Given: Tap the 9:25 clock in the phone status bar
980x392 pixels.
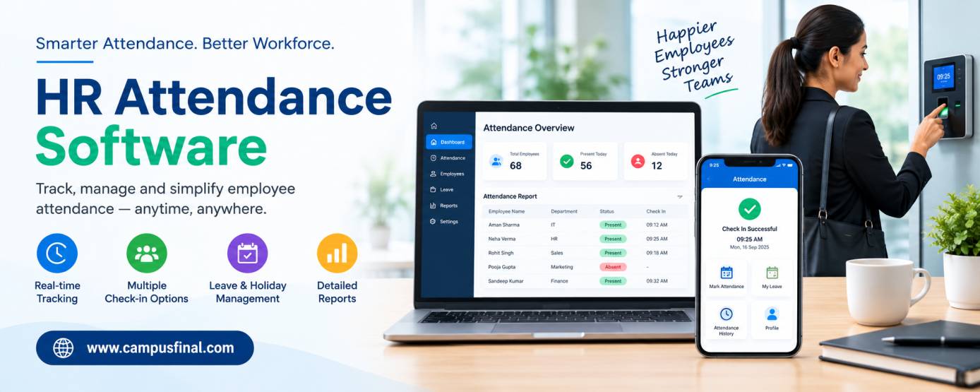Looking at the screenshot, I should tap(714, 165).
